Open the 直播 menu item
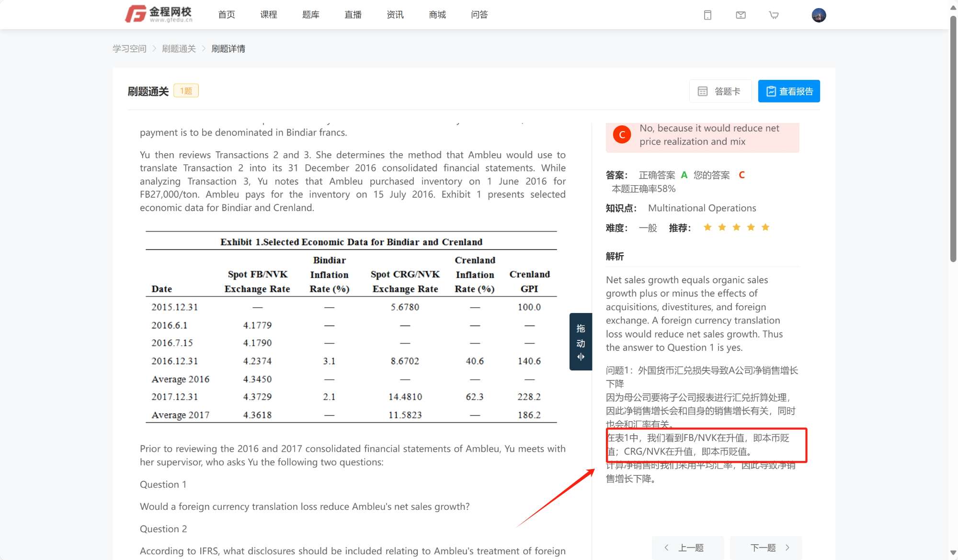This screenshot has width=958, height=560. tap(353, 15)
